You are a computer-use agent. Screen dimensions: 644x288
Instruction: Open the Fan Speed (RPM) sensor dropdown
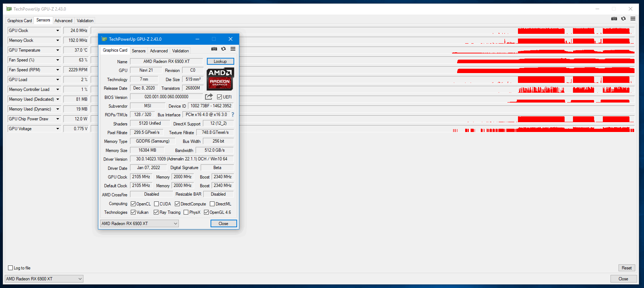[58, 70]
